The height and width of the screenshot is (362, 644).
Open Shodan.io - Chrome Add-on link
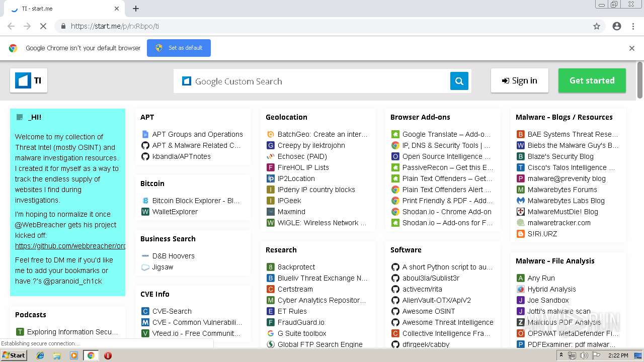coord(447,212)
